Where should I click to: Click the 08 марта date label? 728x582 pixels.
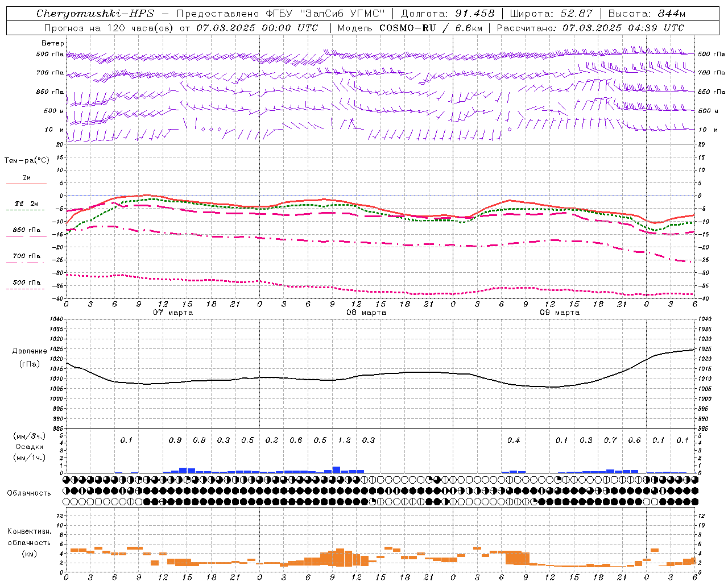pos(366,313)
